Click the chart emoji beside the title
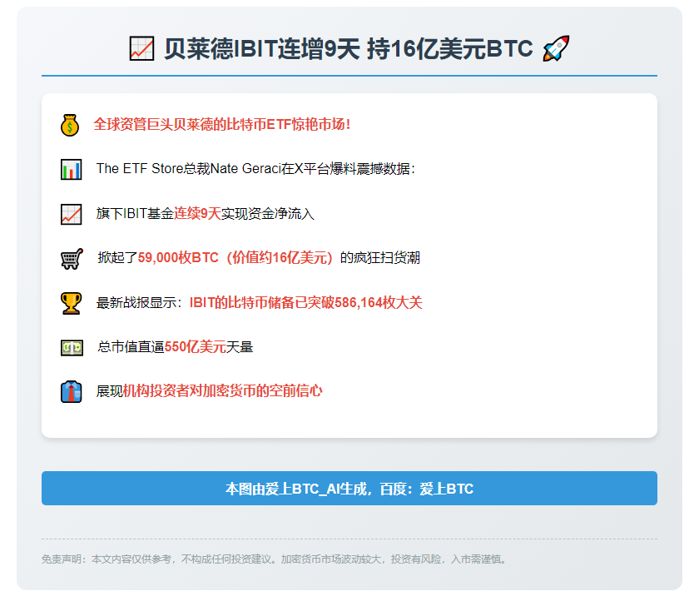The image size is (699, 616). pos(141,48)
